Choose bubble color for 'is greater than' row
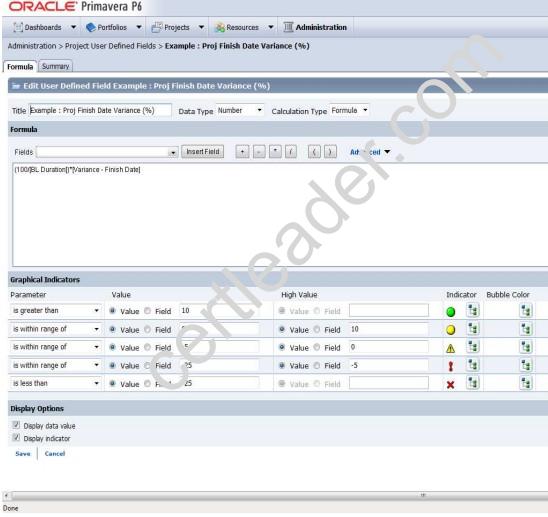The image size is (548, 517). (526, 310)
